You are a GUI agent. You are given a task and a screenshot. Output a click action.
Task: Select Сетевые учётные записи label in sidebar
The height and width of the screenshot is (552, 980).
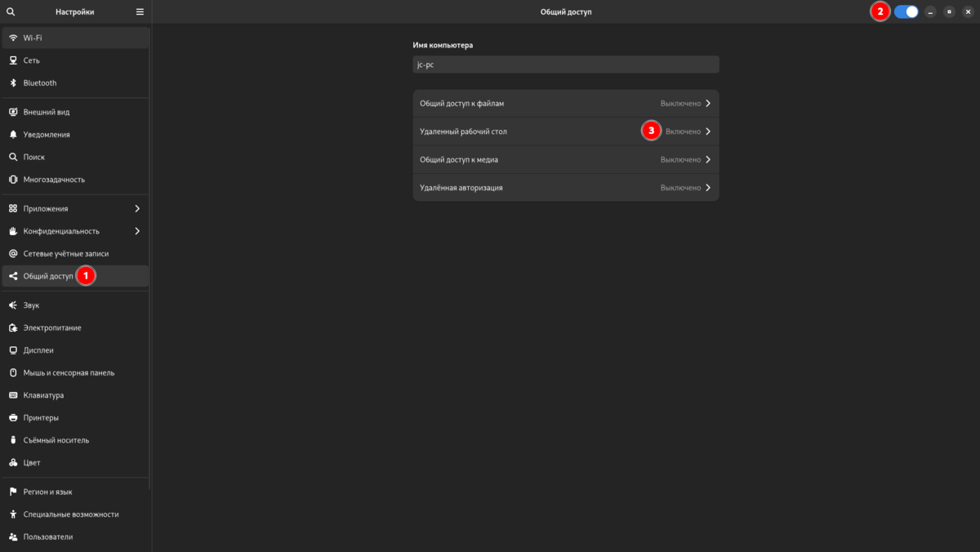(66, 253)
